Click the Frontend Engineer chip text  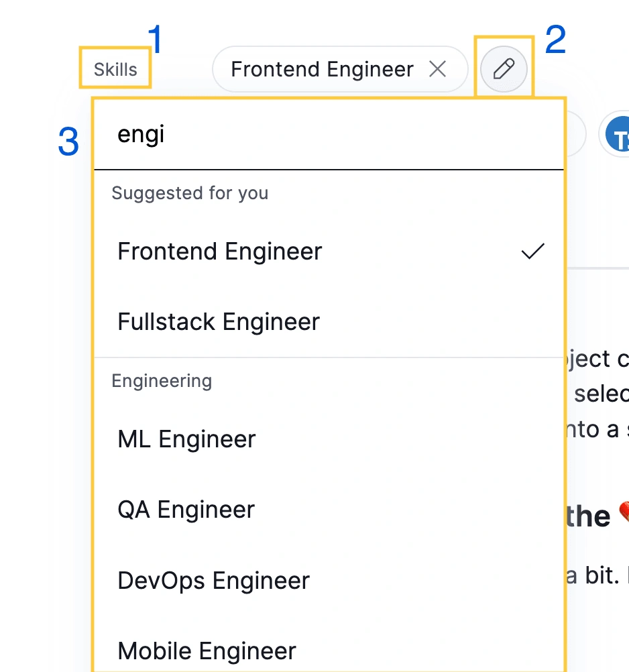323,69
